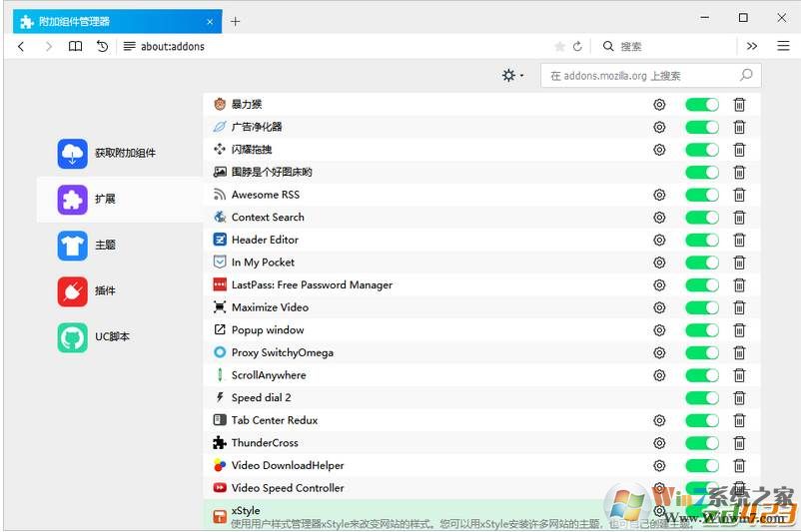Open options gear for Awesome RSS
Screen dimensions: 801x532
click(659, 195)
